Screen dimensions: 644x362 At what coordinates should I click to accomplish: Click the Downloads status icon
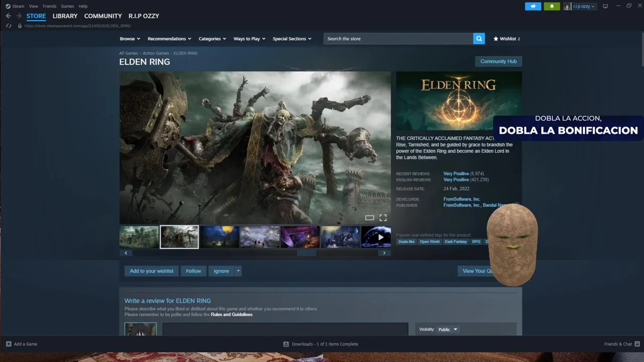coord(286,344)
